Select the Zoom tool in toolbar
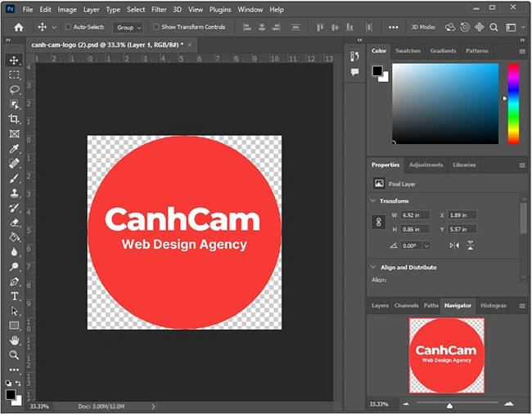 [14, 354]
